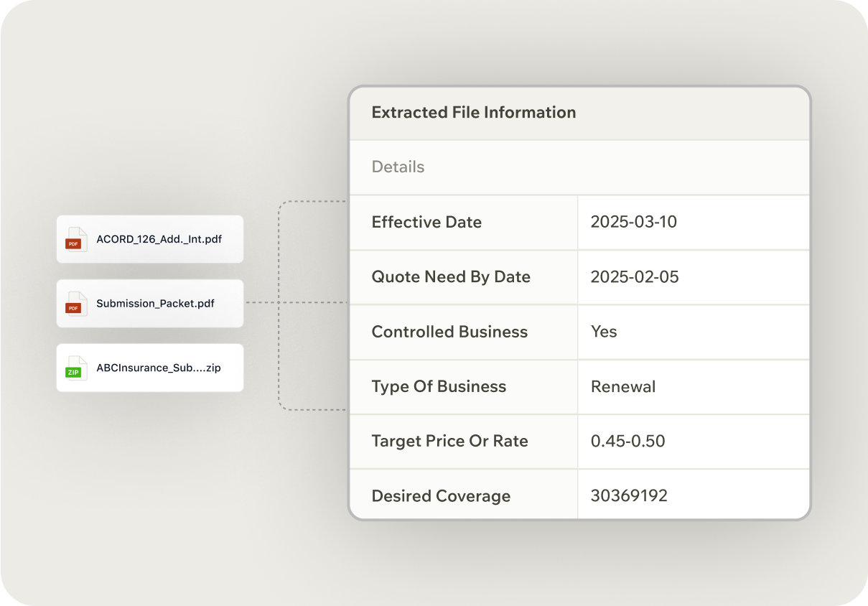Click the Type Of Business label
This screenshot has width=868, height=606.
pyautogui.click(x=439, y=386)
